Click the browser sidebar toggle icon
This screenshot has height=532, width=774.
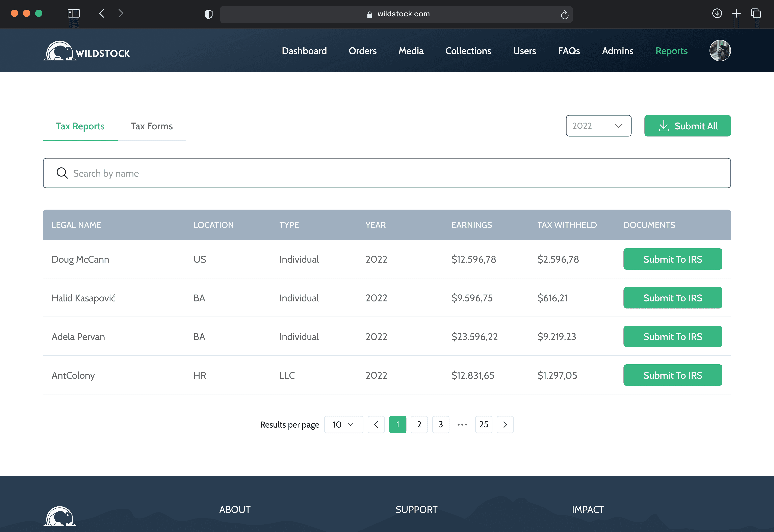[74, 13]
